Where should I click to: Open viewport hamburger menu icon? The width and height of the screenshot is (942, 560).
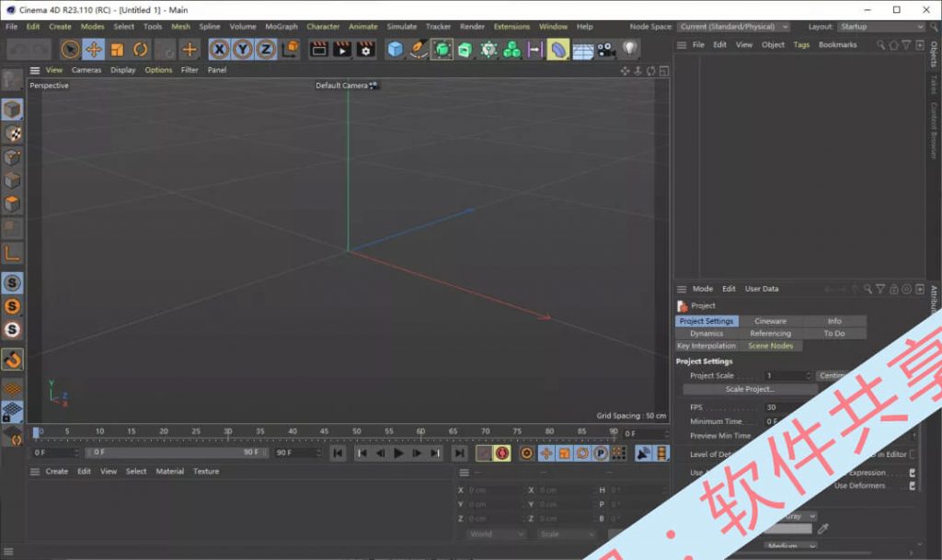(35, 70)
